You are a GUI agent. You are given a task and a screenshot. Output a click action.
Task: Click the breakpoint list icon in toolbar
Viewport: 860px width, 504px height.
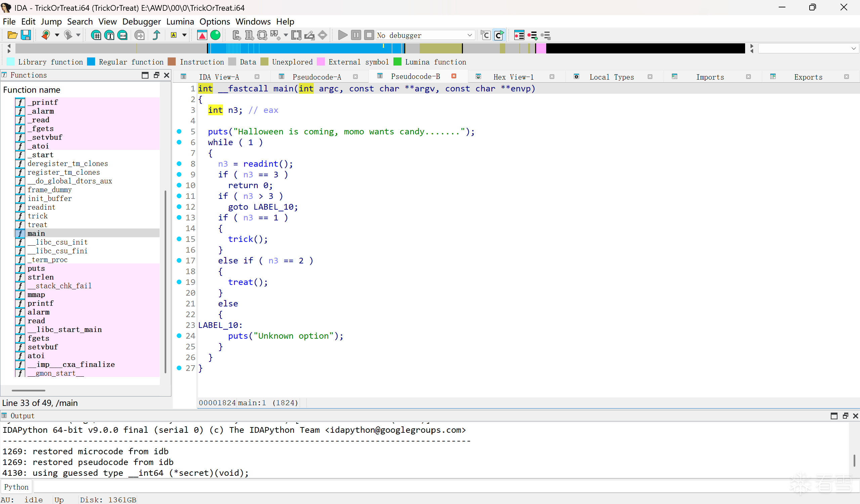pyautogui.click(x=519, y=35)
